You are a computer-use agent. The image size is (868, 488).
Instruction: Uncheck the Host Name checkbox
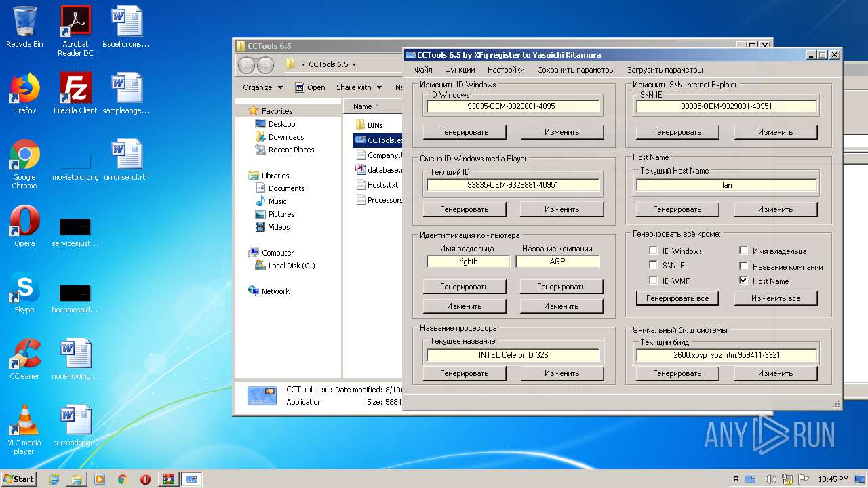click(743, 280)
